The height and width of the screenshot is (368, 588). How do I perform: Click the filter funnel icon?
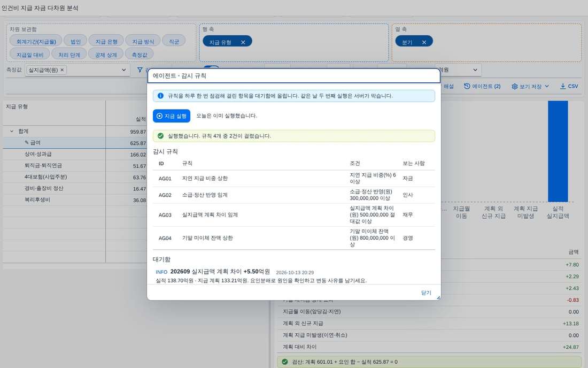[x=140, y=70]
